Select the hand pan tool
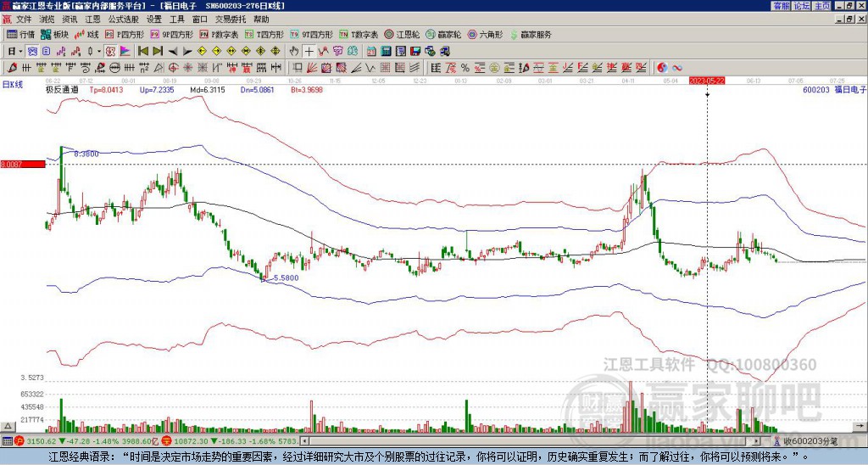 tap(294, 51)
